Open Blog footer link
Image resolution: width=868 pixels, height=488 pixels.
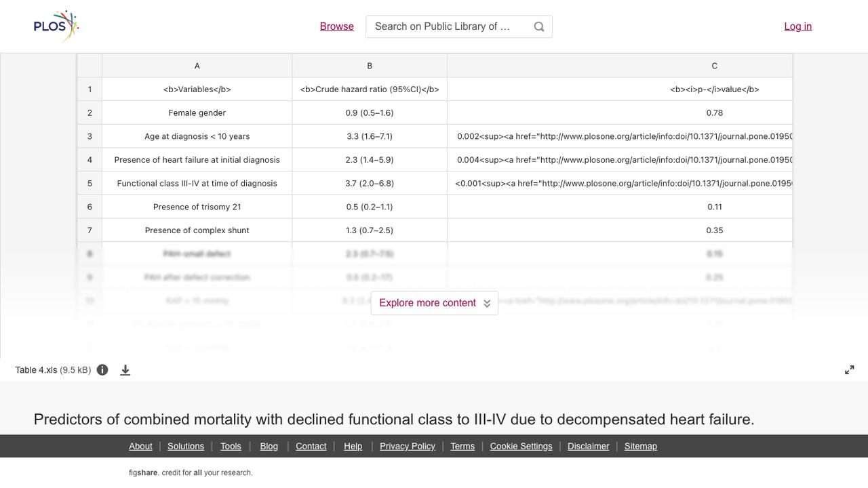269,446
